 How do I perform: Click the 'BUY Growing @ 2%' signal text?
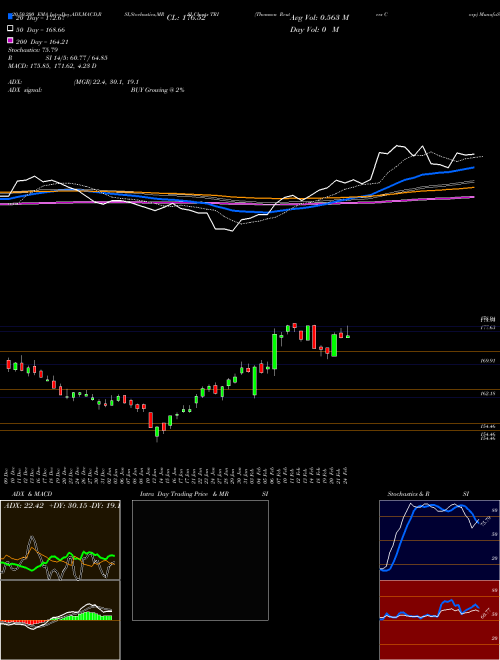[157, 90]
